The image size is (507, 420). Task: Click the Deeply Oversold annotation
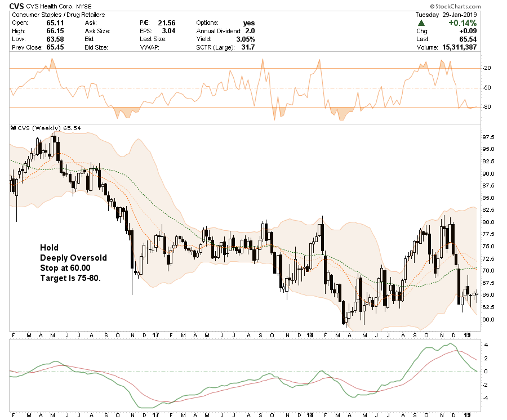(x=73, y=258)
